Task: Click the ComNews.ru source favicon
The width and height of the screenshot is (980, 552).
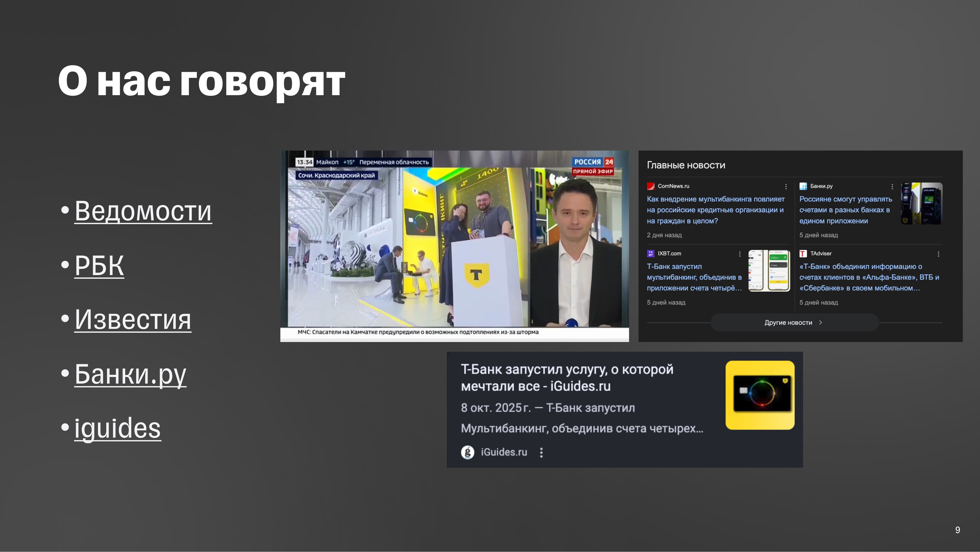Action: pyautogui.click(x=651, y=186)
